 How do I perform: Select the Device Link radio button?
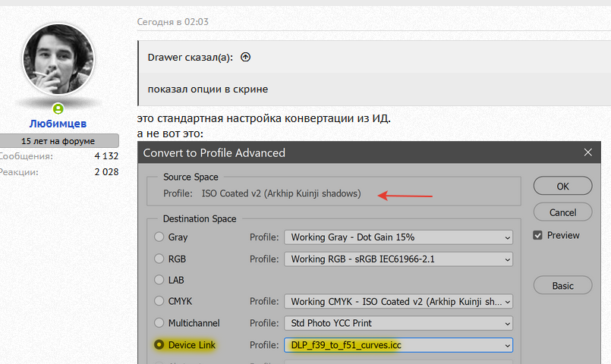[x=159, y=345]
